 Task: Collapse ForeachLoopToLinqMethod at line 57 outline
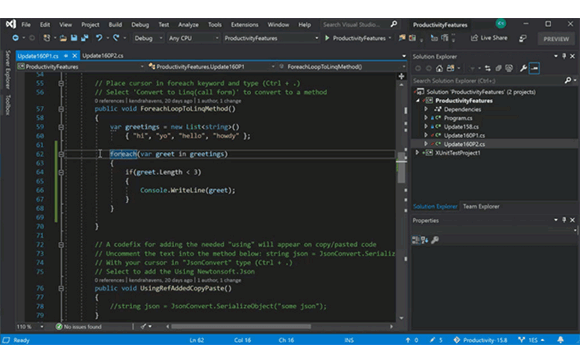tap(61, 109)
